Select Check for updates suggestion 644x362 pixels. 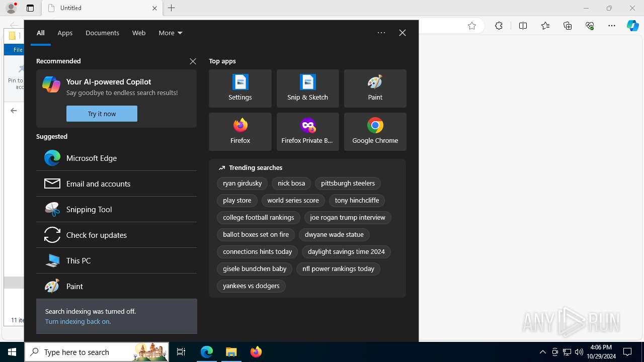pos(116,235)
